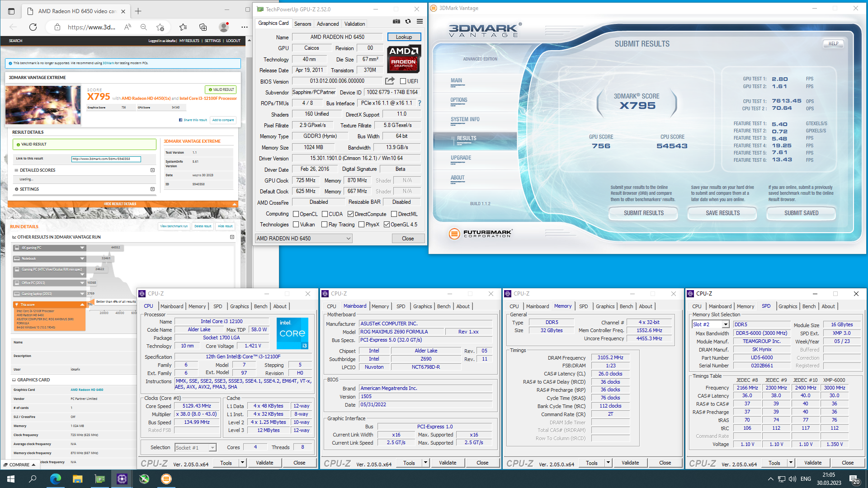Open the GPU-Z hamburger menu
Image resolution: width=868 pixels, height=488 pixels.
(420, 21)
